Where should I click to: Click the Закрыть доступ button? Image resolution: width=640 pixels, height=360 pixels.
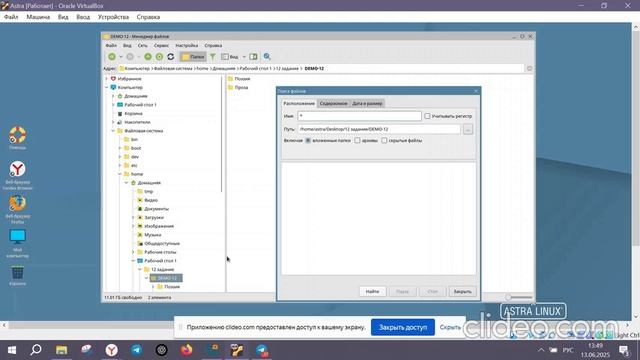click(x=403, y=327)
